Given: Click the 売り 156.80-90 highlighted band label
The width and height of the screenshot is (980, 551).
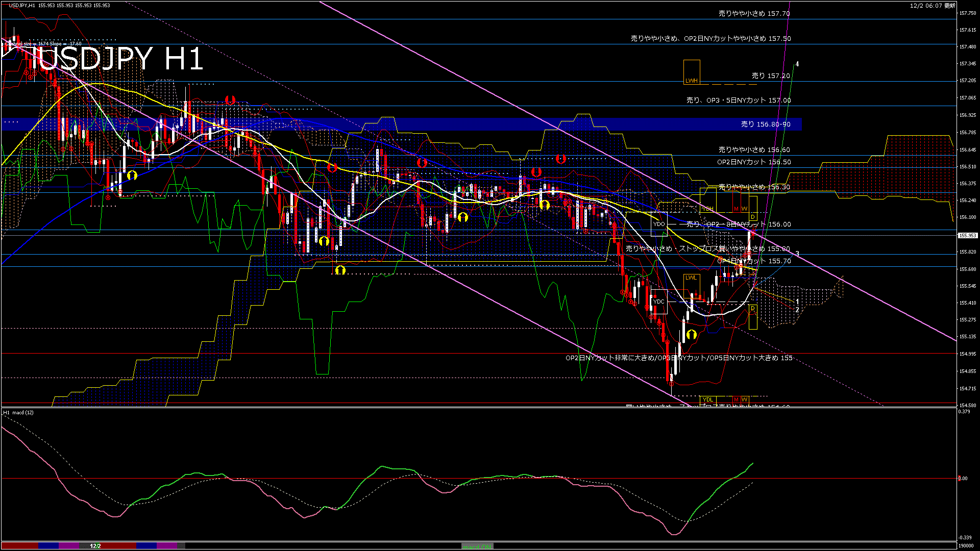Looking at the screenshot, I should [766, 124].
